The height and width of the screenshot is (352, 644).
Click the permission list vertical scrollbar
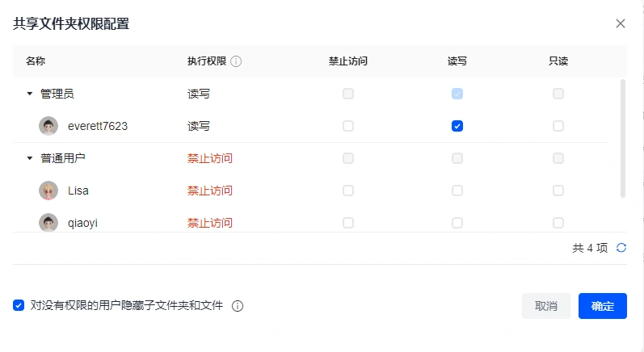(622, 137)
